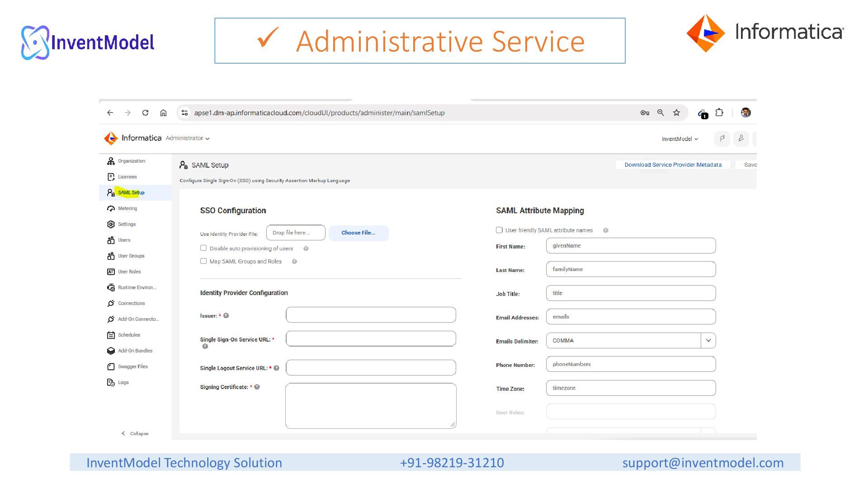The height and width of the screenshot is (488, 868).
Task: Bookmark this page with the star icon
Action: (676, 113)
